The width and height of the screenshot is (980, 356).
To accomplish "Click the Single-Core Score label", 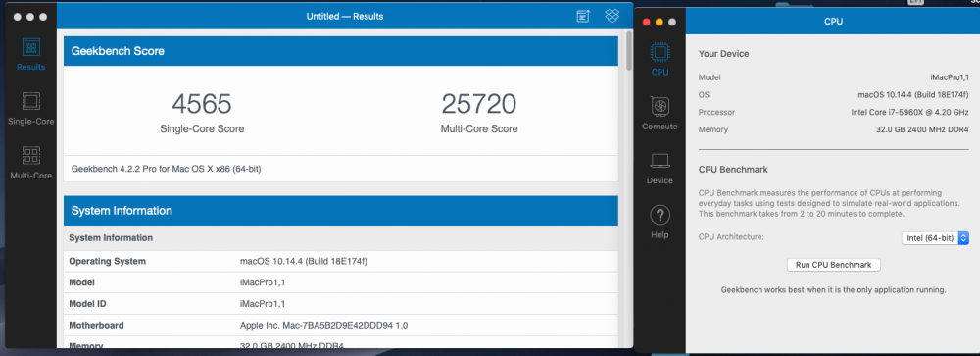I will point(202,128).
